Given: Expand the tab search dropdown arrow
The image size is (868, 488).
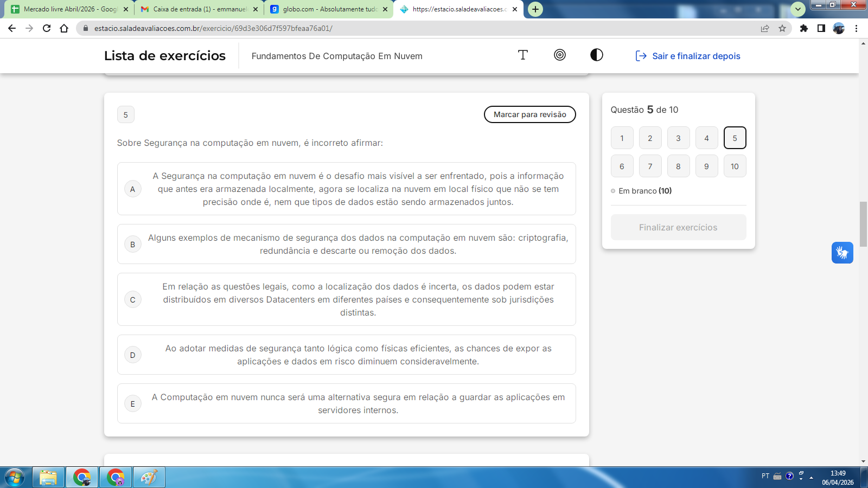Looking at the screenshot, I should 797,9.
